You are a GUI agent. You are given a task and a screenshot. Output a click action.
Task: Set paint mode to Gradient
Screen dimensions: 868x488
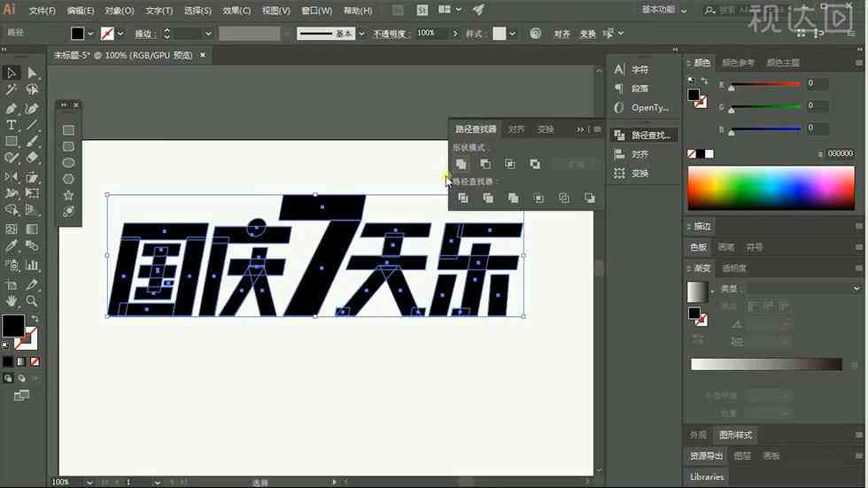tap(21, 362)
